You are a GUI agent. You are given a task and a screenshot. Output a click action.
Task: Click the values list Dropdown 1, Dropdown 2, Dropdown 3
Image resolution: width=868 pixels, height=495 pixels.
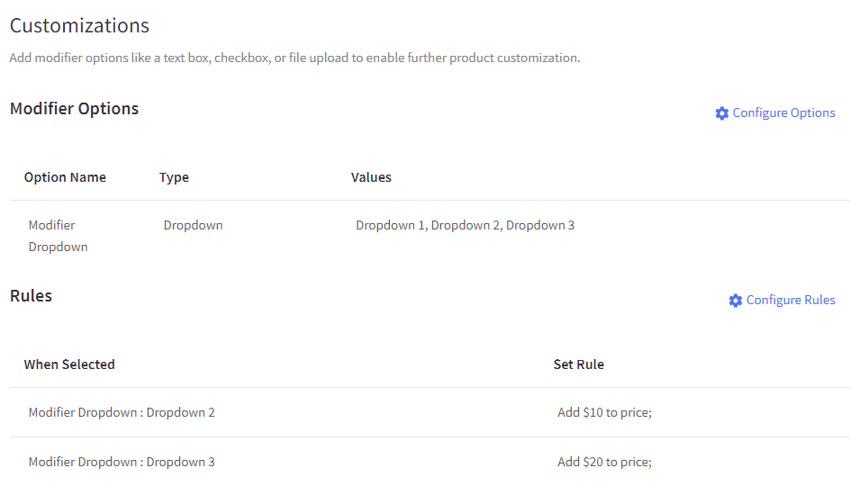click(x=465, y=225)
